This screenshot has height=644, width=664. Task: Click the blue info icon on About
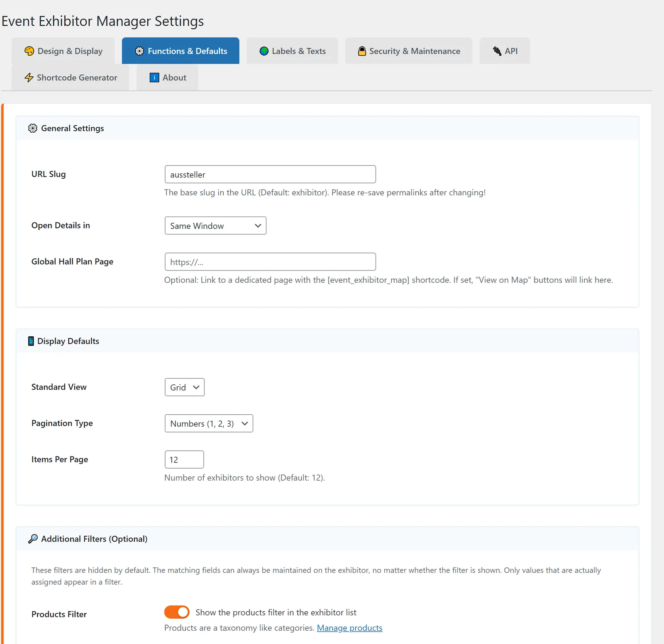tap(154, 78)
